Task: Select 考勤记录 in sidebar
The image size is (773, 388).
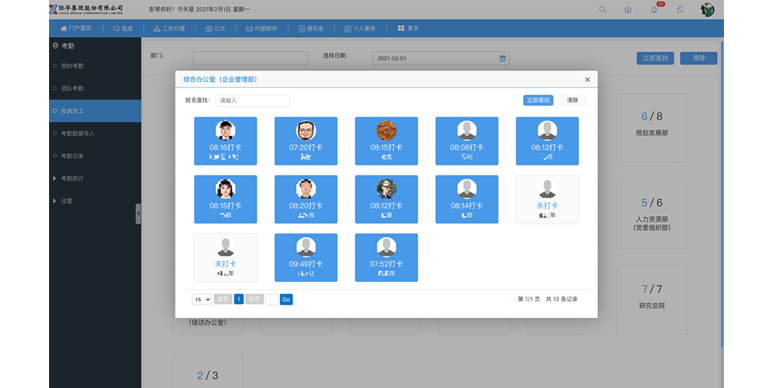Action: (72, 156)
